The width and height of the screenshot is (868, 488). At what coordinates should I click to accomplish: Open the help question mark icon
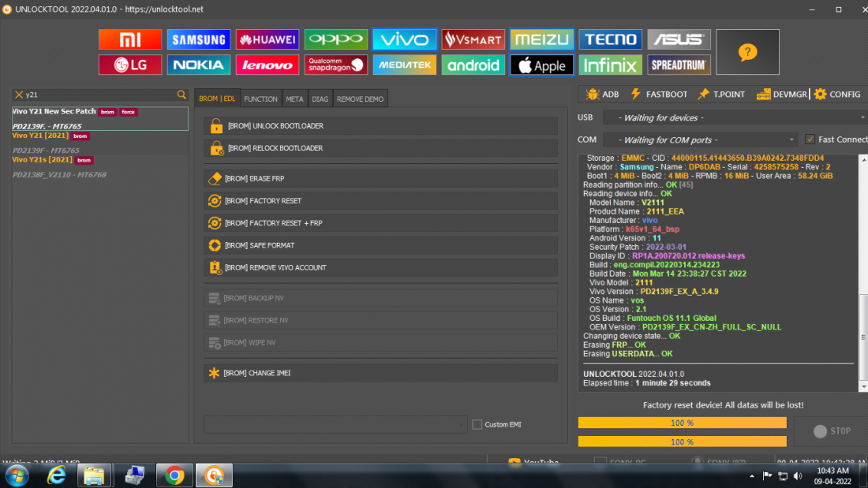pyautogui.click(x=747, y=52)
